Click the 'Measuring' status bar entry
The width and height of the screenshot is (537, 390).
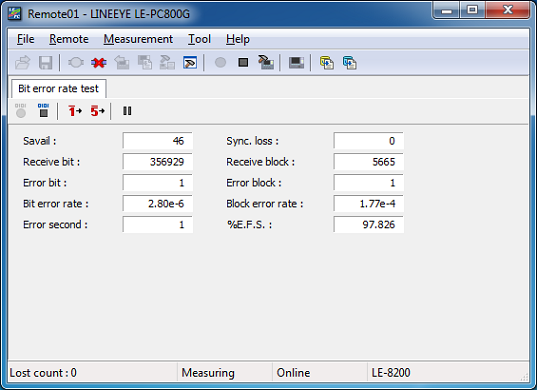(x=208, y=373)
